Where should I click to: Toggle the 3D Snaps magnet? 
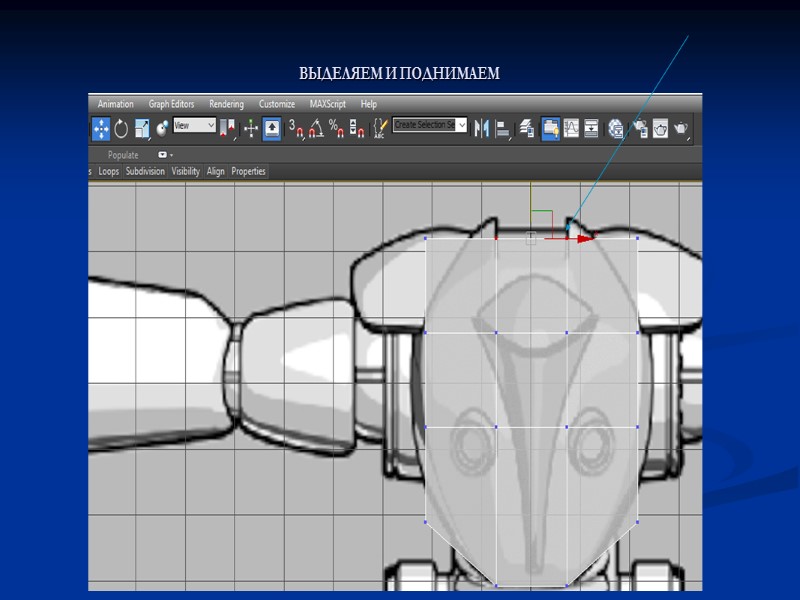(x=296, y=128)
